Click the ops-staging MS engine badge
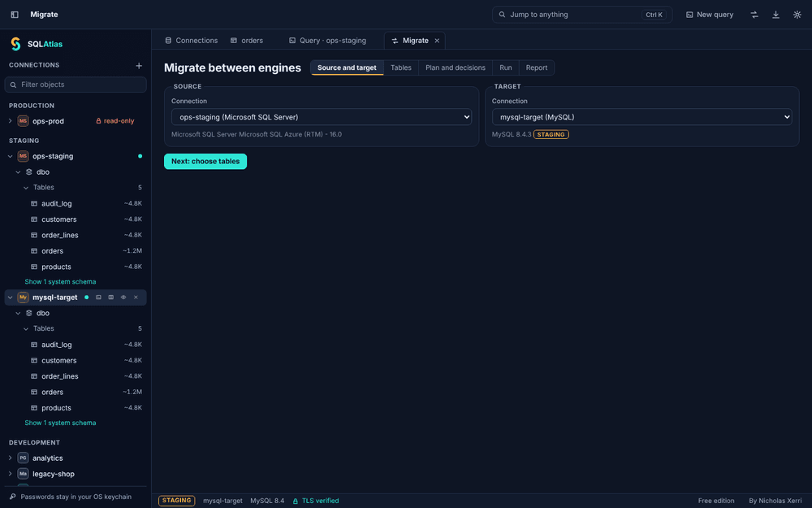Screen dimensions: 812x508 (x=23, y=156)
